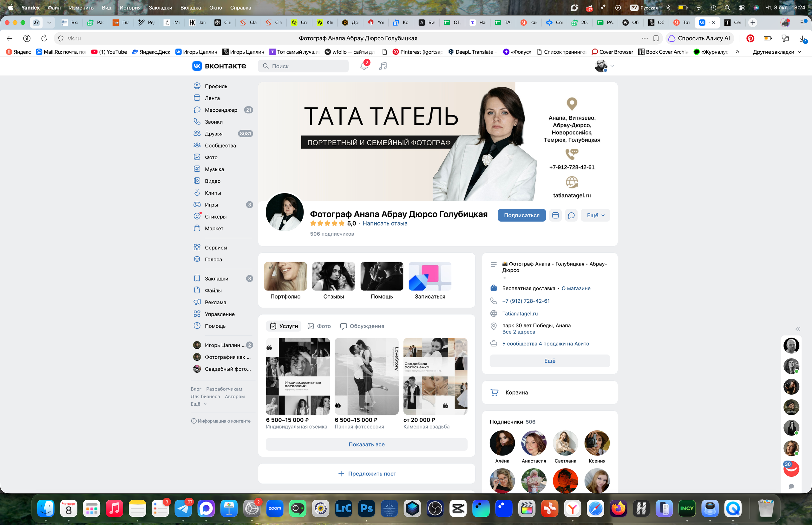Click Спросить Алису AI button
Screen dimensions: 812x525
click(699, 38)
